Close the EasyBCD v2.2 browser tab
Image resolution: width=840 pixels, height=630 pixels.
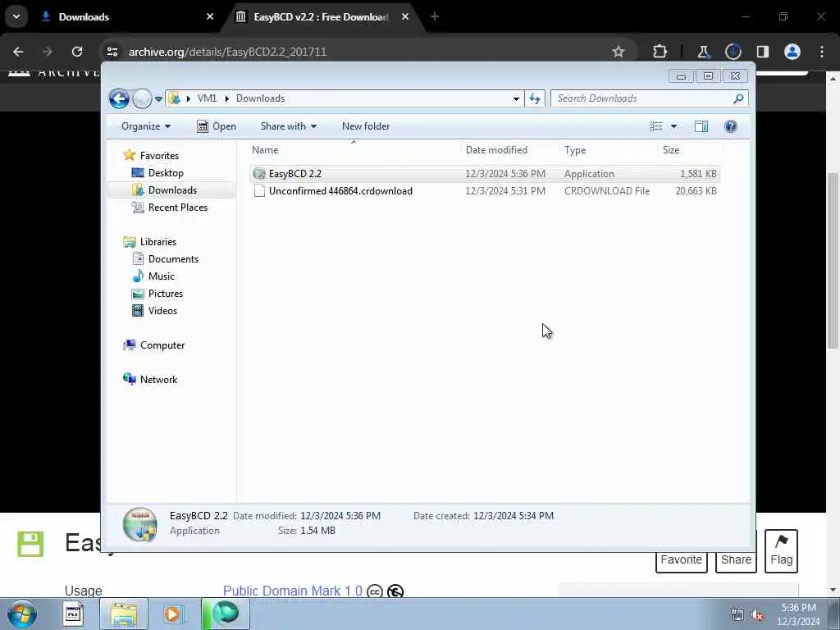(405, 16)
